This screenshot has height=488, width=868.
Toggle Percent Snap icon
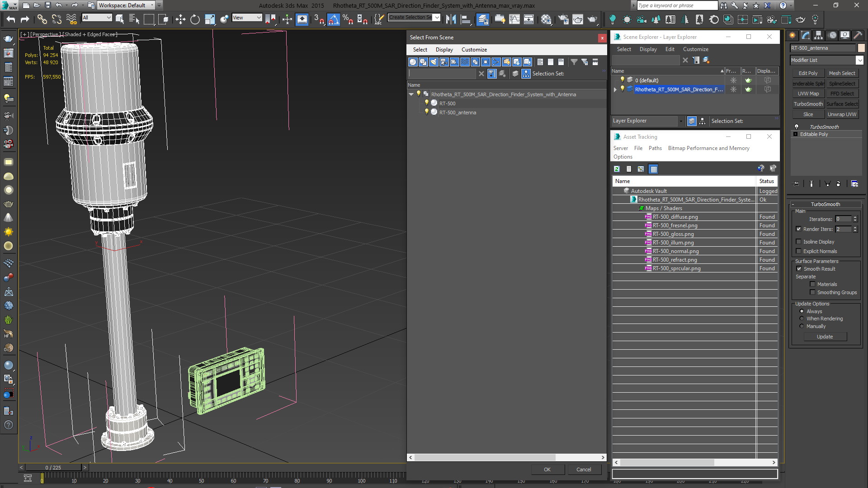348,19
